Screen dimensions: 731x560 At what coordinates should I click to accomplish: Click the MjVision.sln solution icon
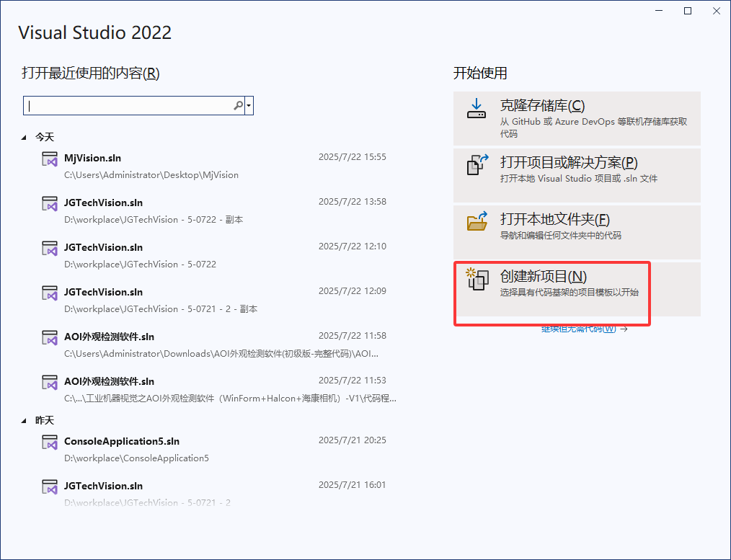point(50,159)
